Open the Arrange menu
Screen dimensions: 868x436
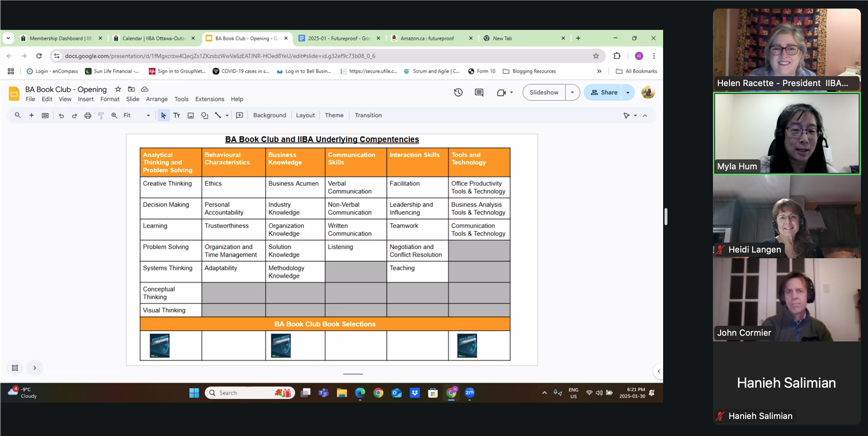(157, 99)
